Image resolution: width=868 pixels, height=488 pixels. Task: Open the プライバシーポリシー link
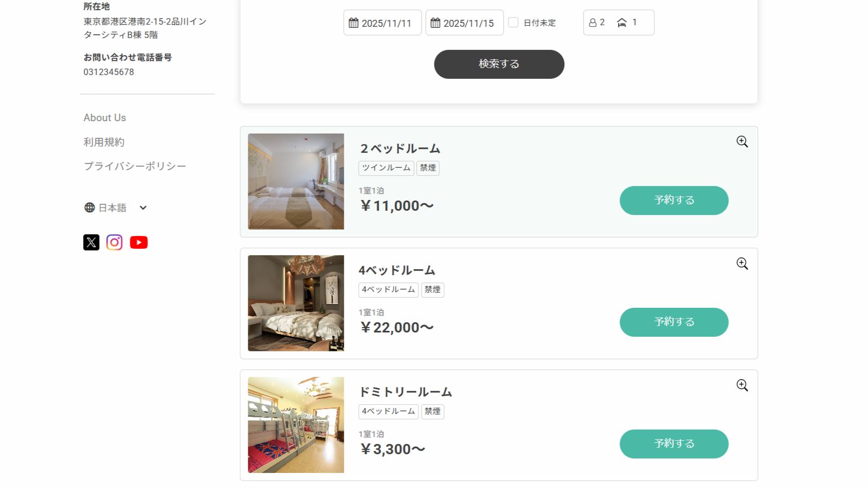click(x=135, y=166)
